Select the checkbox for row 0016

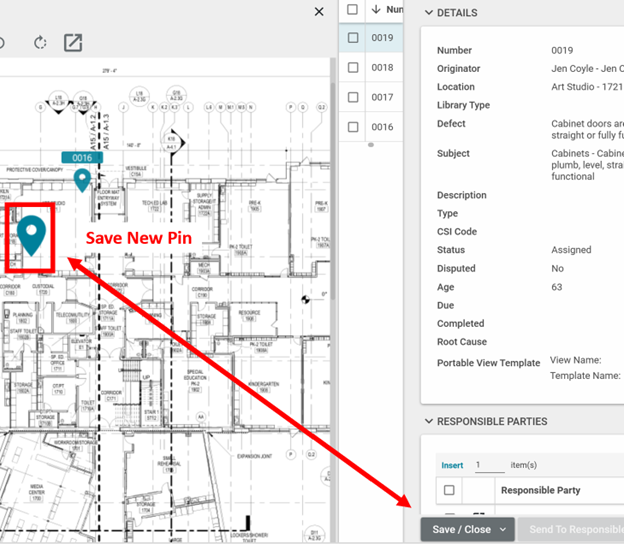(353, 127)
